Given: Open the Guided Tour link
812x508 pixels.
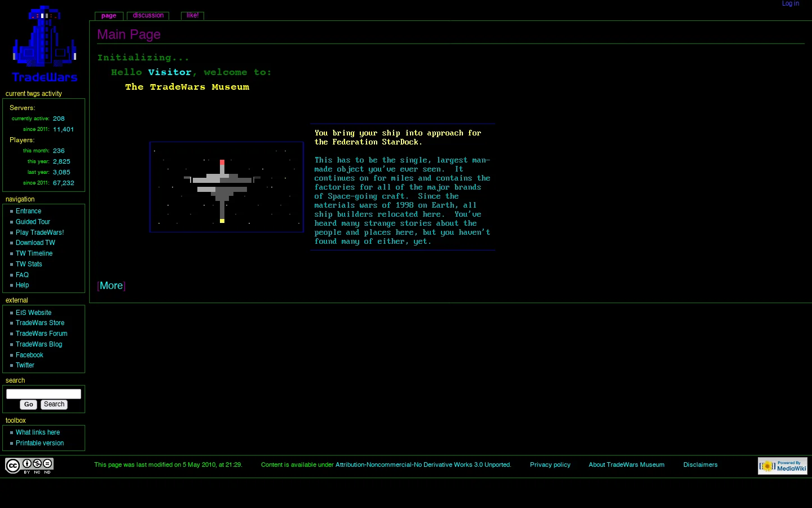Looking at the screenshot, I should pos(33,222).
